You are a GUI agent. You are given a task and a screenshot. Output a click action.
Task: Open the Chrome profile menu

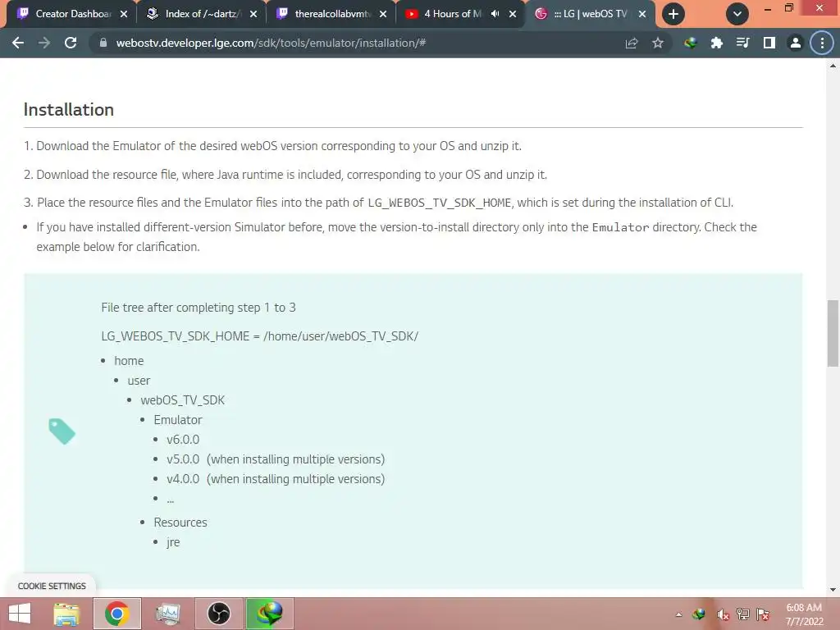796,43
